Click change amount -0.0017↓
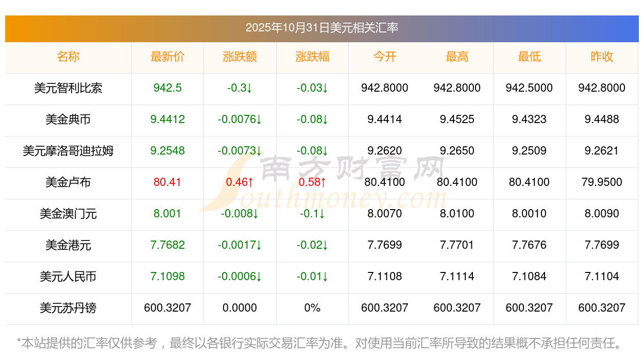The height and width of the screenshot is (359, 644). pyautogui.click(x=240, y=245)
